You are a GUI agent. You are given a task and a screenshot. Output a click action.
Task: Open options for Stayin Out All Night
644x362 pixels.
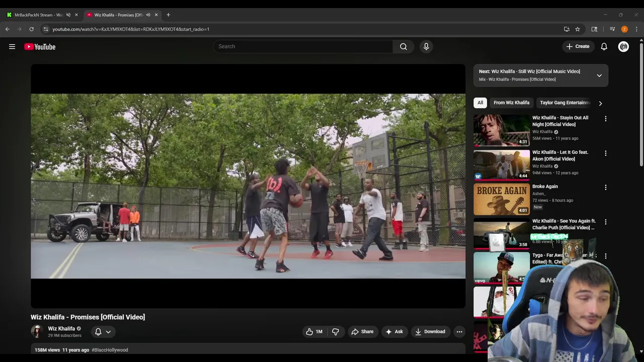tap(606, 119)
